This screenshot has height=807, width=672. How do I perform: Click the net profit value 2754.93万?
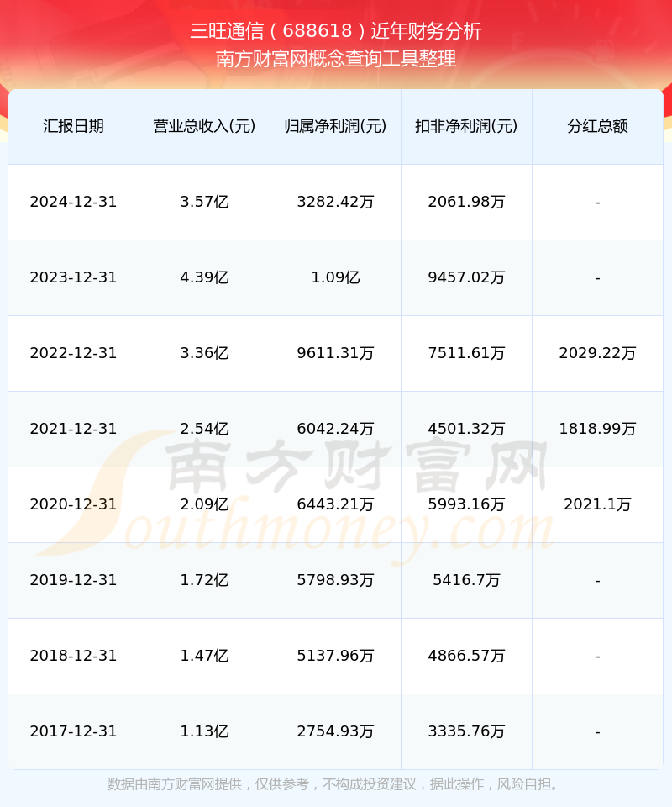(336, 731)
